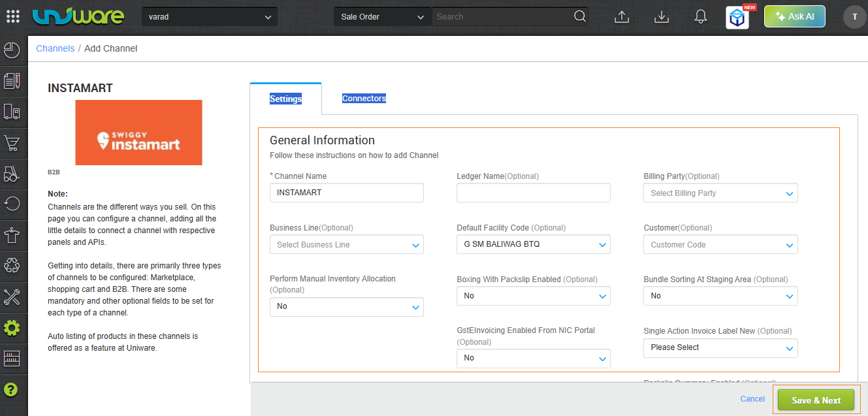This screenshot has width=868, height=416.
Task: Open the products t-shirt sidebar icon
Action: [x=12, y=235]
